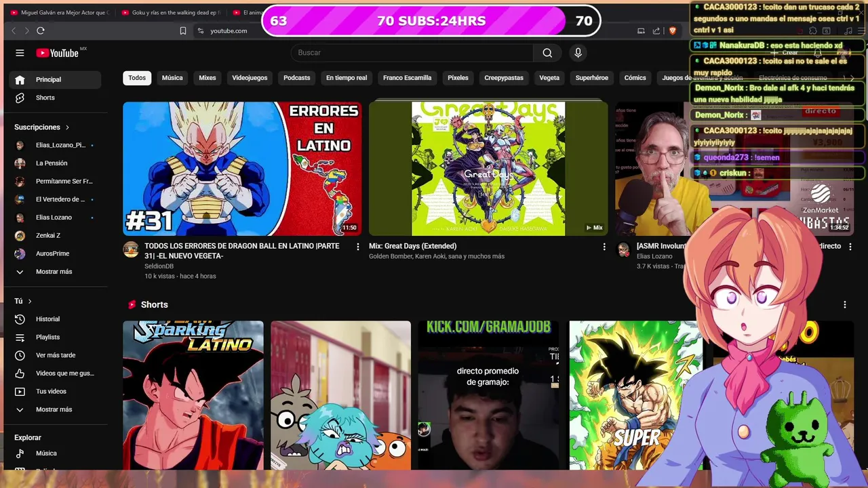Click the YouTube logo
This screenshot has height=488, width=868.
[58, 53]
